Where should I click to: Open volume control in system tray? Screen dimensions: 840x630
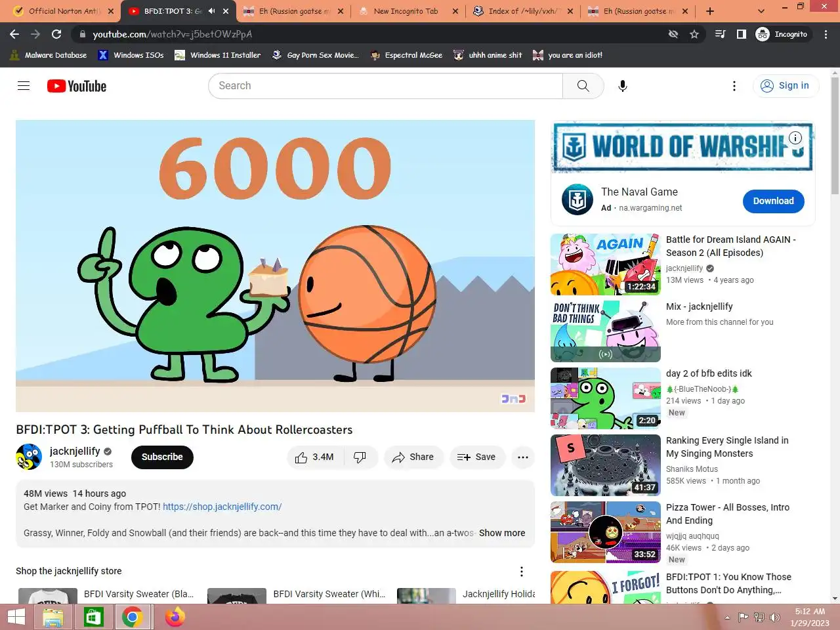[775, 618]
